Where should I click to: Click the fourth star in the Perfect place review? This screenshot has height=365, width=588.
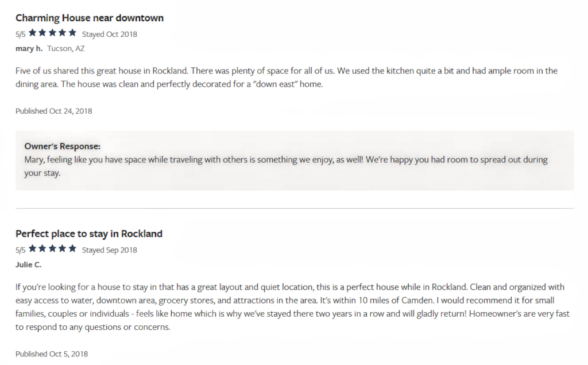pos(62,248)
